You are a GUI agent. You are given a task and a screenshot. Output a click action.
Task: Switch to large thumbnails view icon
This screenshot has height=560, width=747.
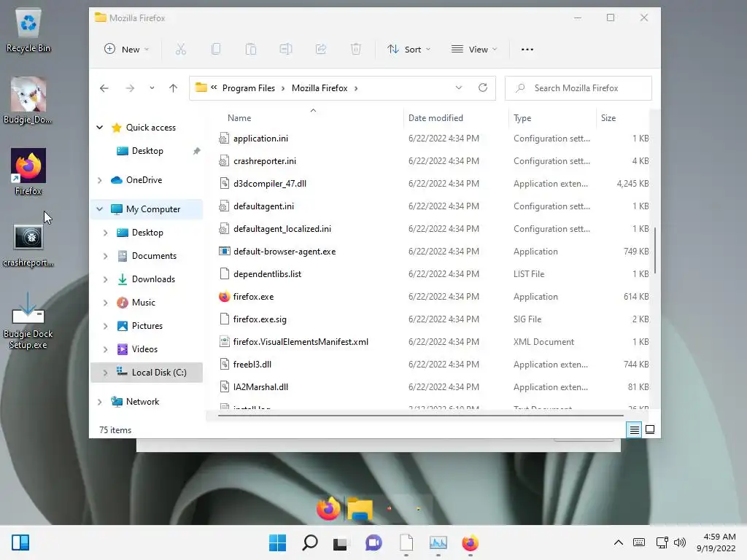(x=650, y=430)
